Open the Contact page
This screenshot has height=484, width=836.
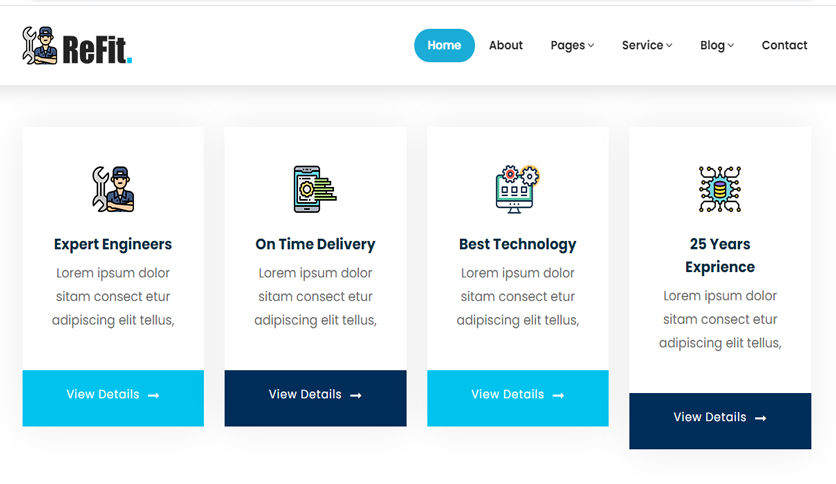click(x=784, y=45)
